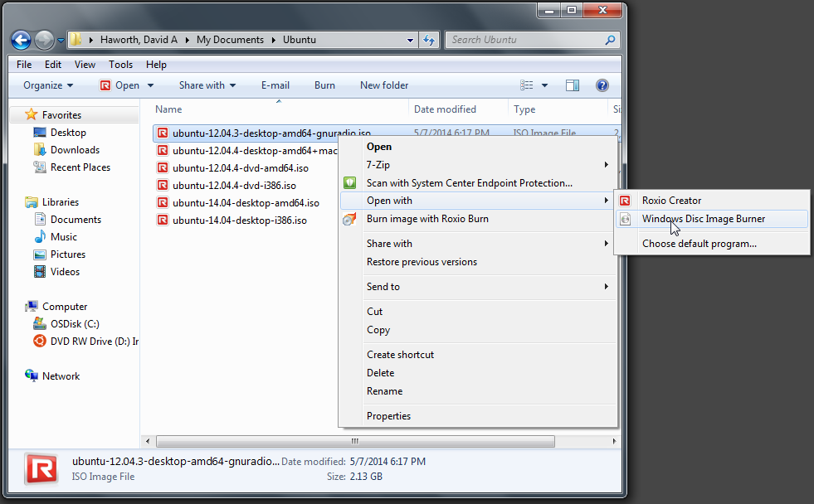The image size is (814, 504).
Task: Expand the Organize dropdown
Action: click(x=70, y=85)
